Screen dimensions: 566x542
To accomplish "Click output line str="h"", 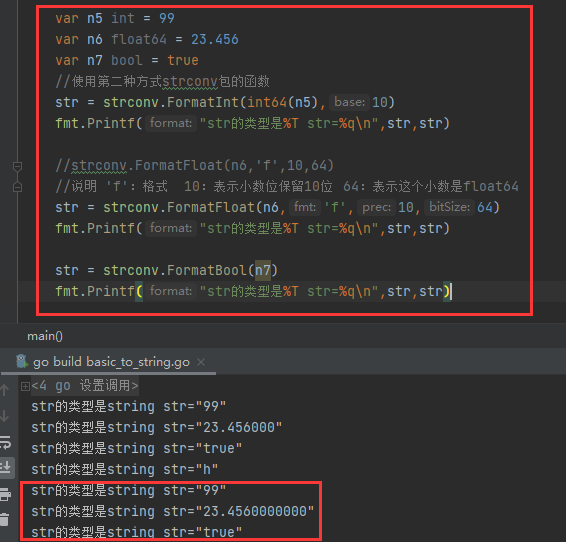I will click(x=125, y=469).
